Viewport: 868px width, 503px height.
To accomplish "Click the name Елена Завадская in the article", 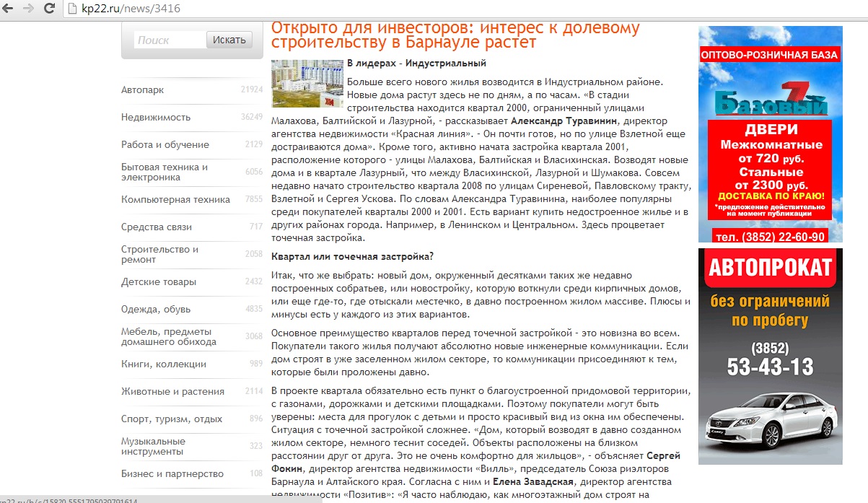I will click(534, 481).
